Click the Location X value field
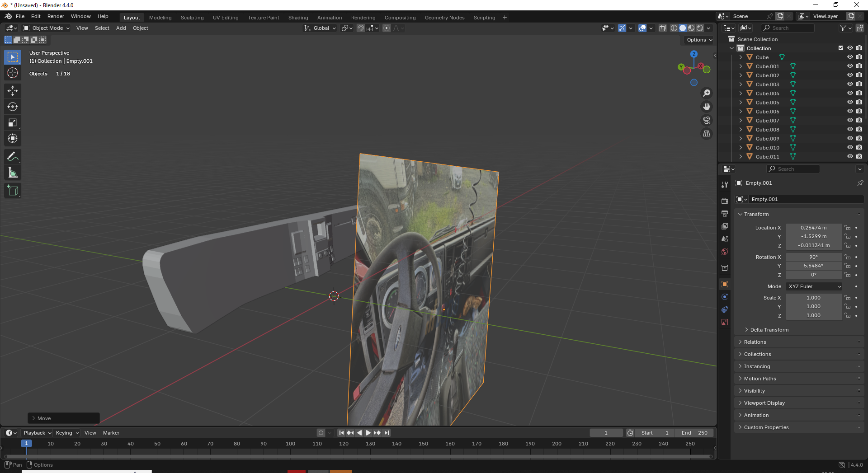 click(x=813, y=228)
